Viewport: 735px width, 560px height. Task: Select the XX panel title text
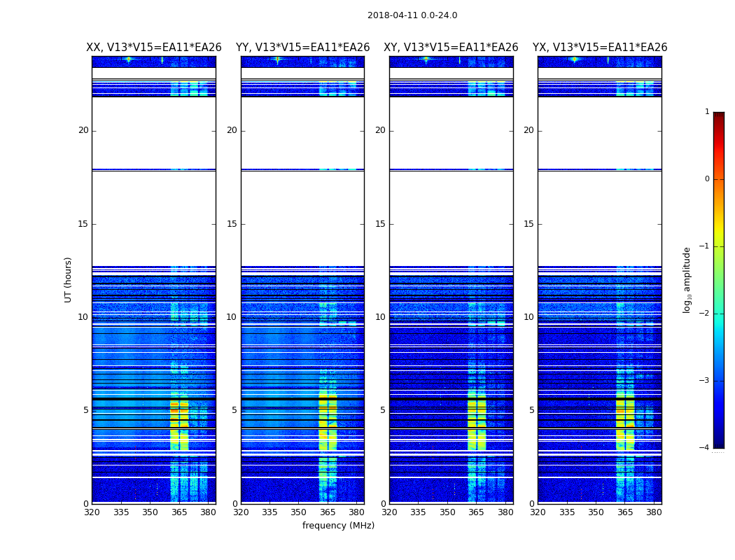[x=153, y=48]
